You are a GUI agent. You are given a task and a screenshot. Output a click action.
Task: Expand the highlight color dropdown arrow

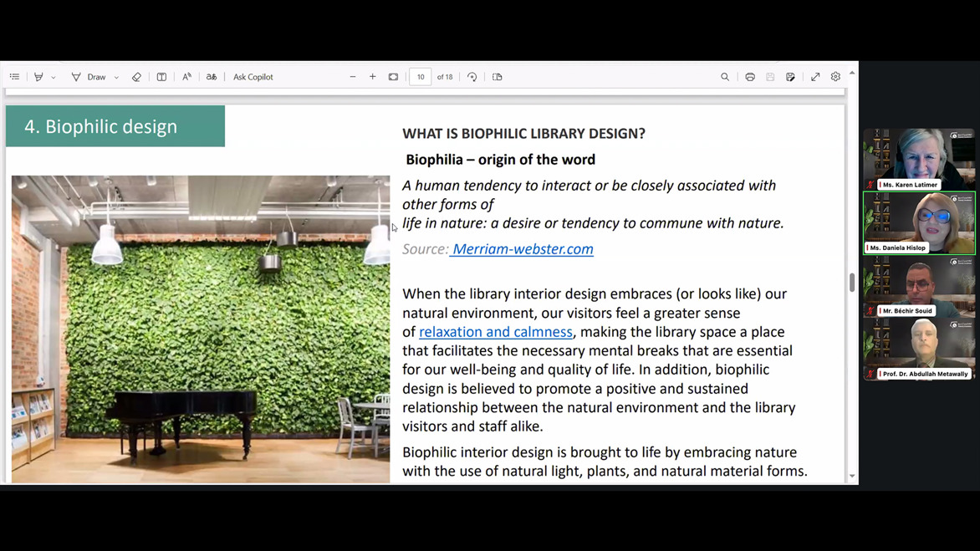(x=54, y=78)
